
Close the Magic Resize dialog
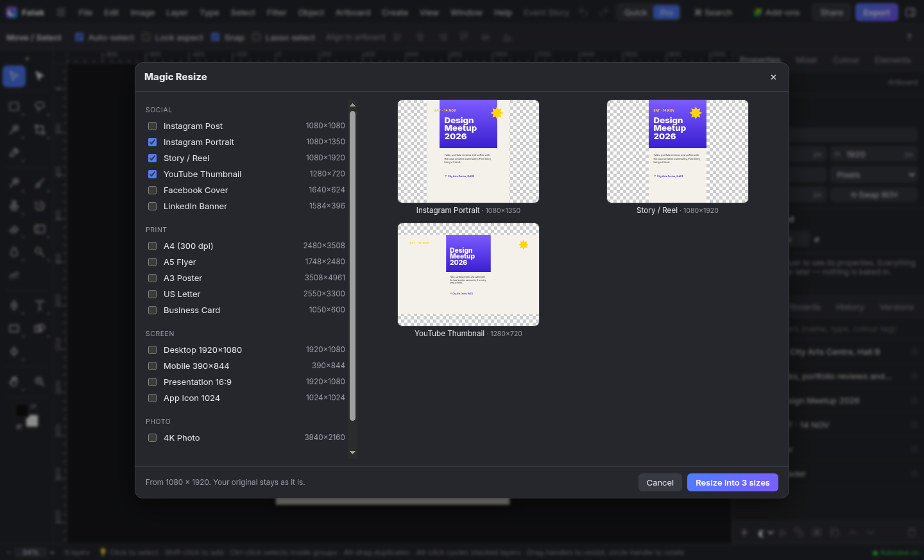click(x=773, y=77)
